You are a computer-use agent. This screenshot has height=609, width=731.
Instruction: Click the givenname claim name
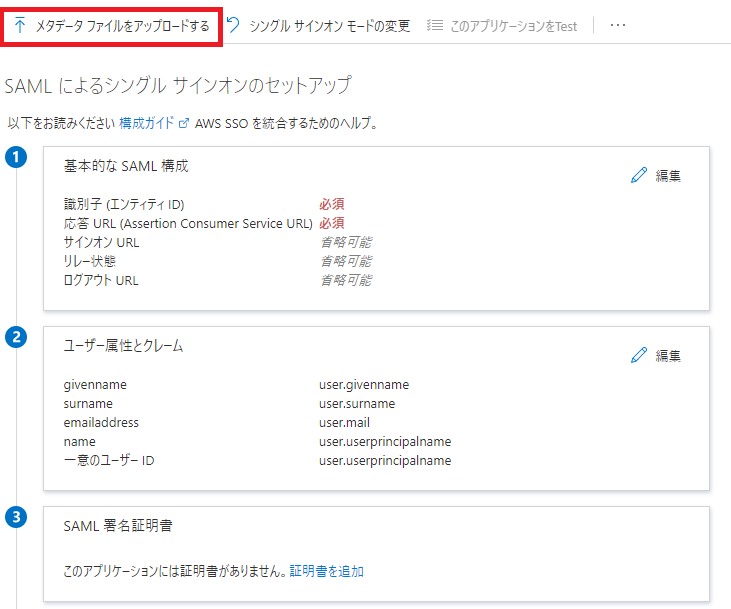(x=95, y=385)
